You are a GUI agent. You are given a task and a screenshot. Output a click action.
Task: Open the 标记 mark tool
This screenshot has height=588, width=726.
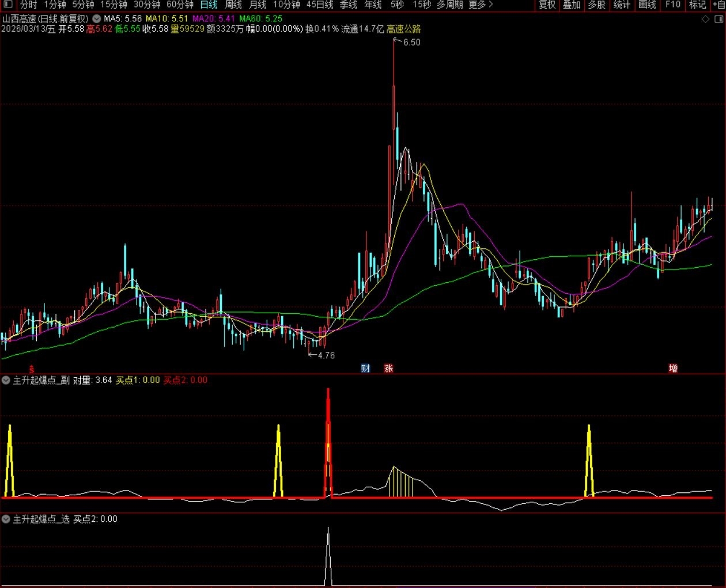[697, 5]
